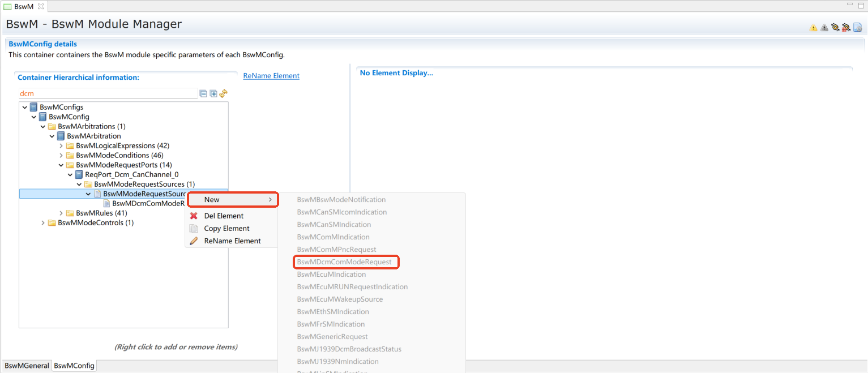Click the refresh icon beside the filter box
Screen dimensions: 868x373
[224, 93]
